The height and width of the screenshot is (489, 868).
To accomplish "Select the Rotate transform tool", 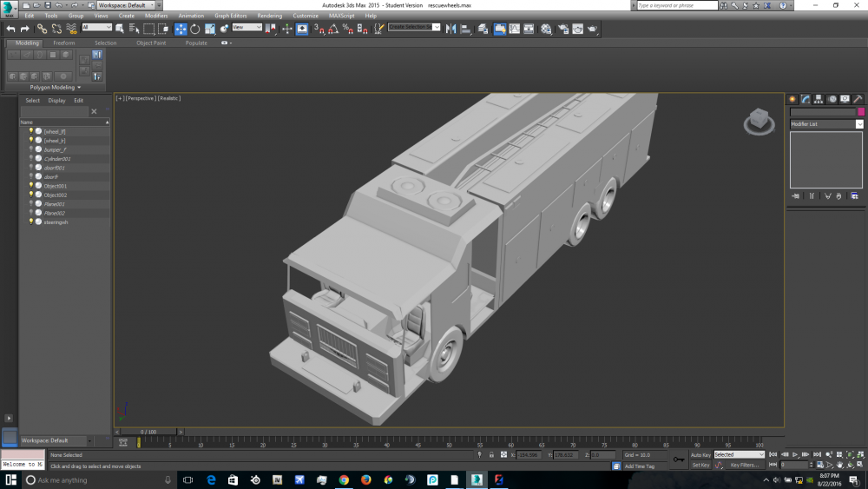I will coord(195,29).
